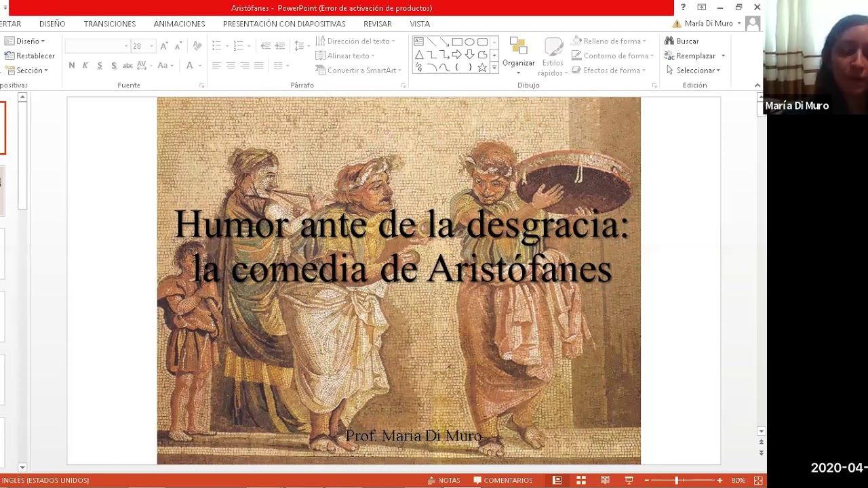Align text left
The width and height of the screenshot is (868, 488).
tap(216, 66)
